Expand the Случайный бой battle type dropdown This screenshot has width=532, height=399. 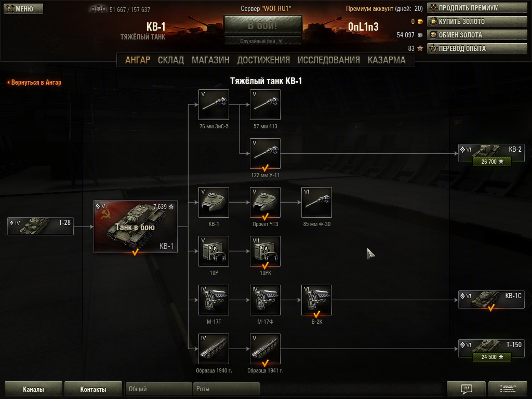(x=262, y=41)
